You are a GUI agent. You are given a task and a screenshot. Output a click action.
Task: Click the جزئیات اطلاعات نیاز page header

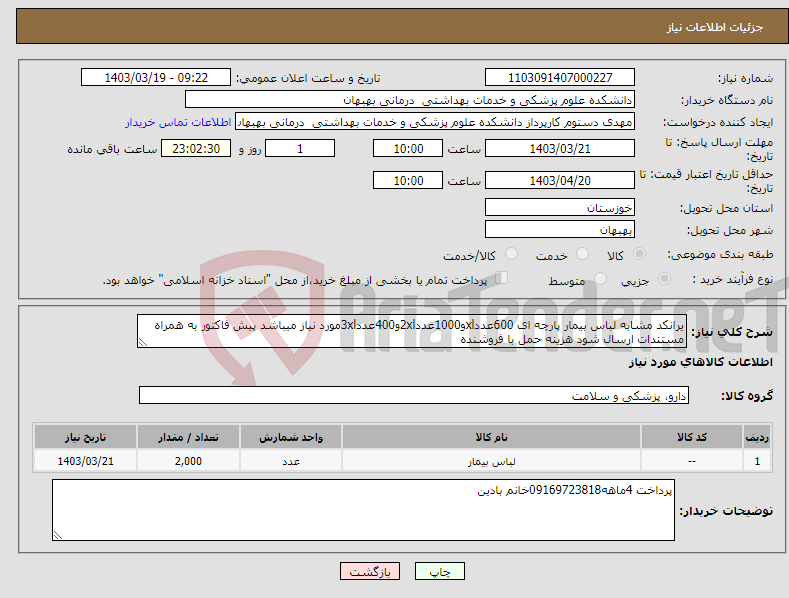[x=715, y=27]
